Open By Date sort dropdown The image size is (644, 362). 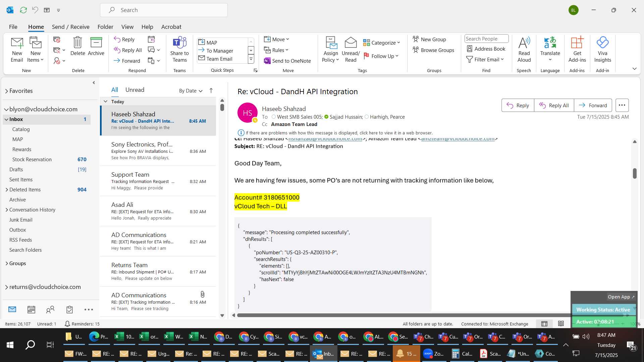(191, 90)
